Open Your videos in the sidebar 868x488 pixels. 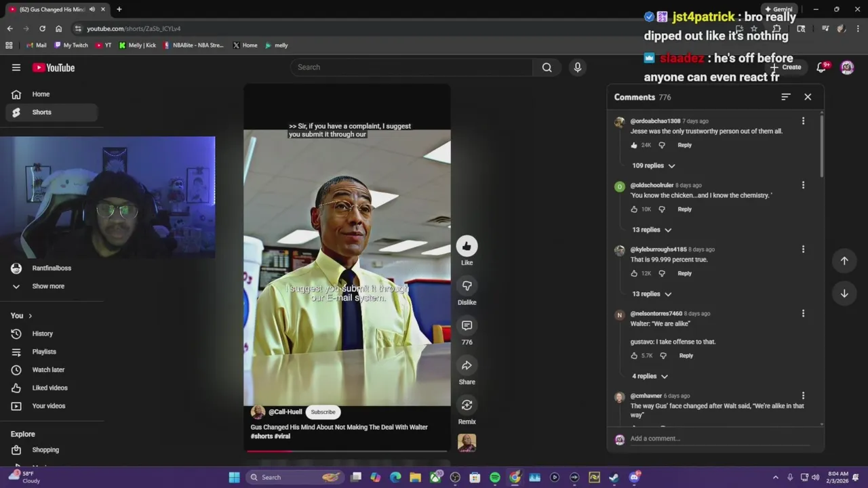pos(49,406)
